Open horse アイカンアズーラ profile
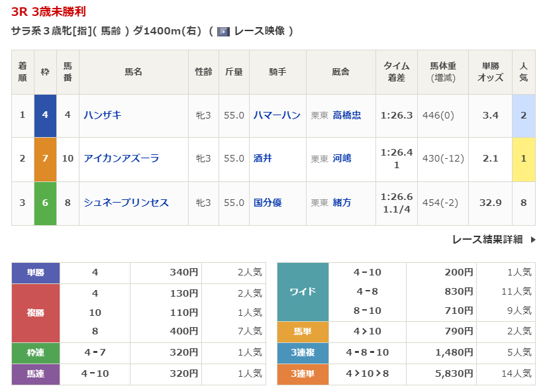The image size is (547, 392). [x=121, y=159]
